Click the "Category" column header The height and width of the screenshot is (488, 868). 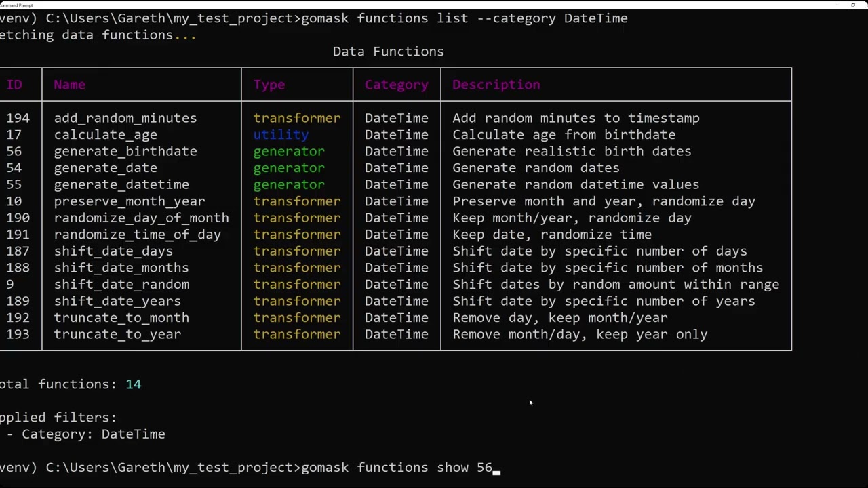pyautogui.click(x=397, y=85)
